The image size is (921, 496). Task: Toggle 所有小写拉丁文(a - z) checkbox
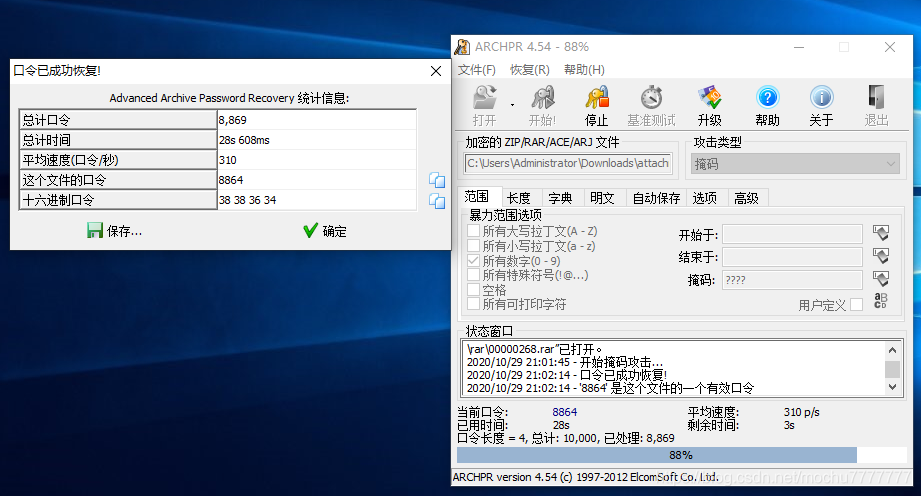click(473, 246)
